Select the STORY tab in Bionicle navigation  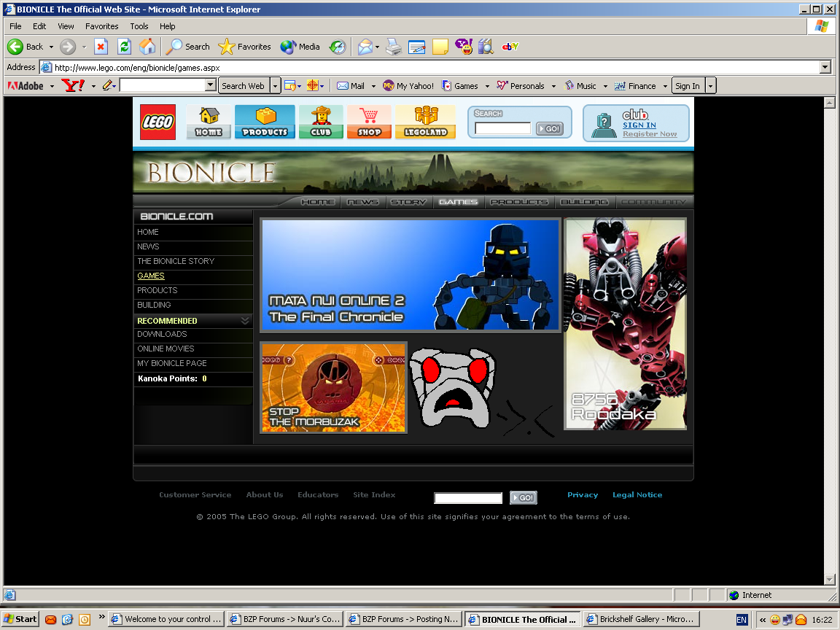point(408,202)
